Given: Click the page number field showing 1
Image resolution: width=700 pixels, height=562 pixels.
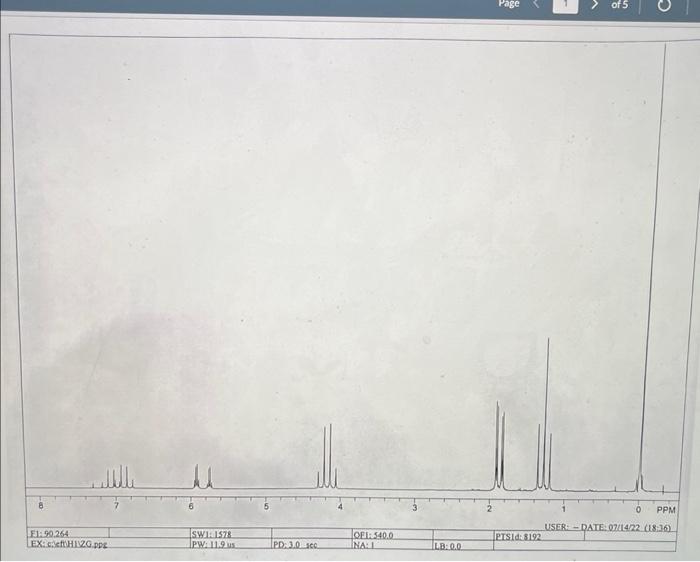Looking at the screenshot, I should (565, 5).
